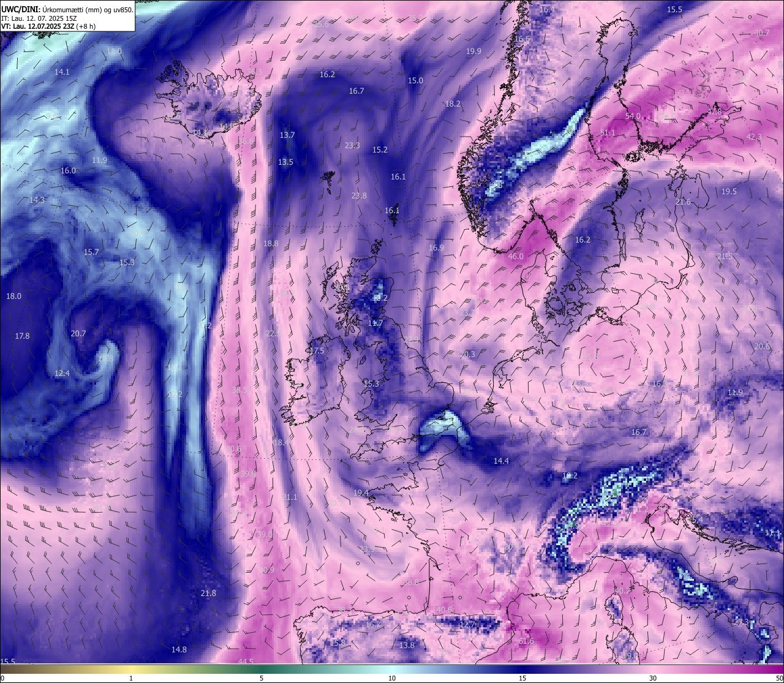Click the '61.6' value label

tap(526, 641)
